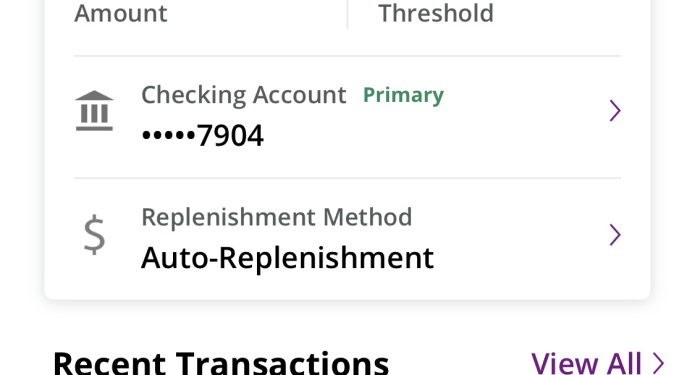The image size is (695, 375).
Task: Click the chevron beside View All
Action: (x=659, y=363)
